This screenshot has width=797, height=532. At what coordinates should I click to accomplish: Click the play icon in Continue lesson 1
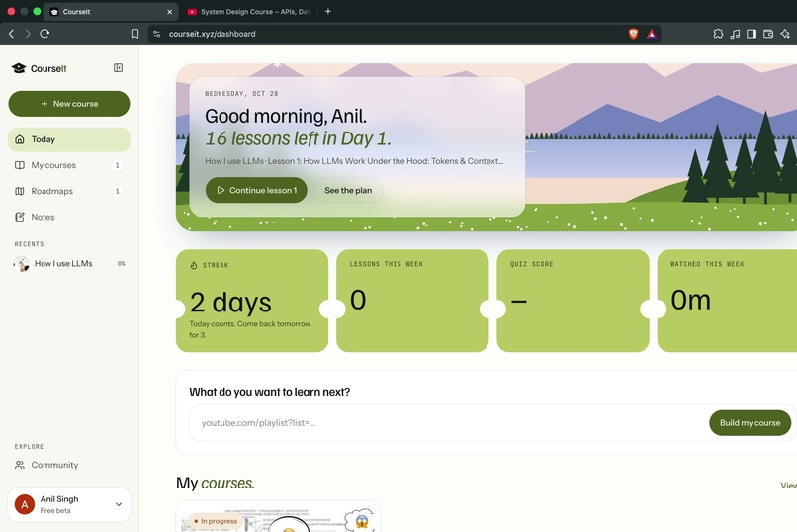(x=221, y=190)
